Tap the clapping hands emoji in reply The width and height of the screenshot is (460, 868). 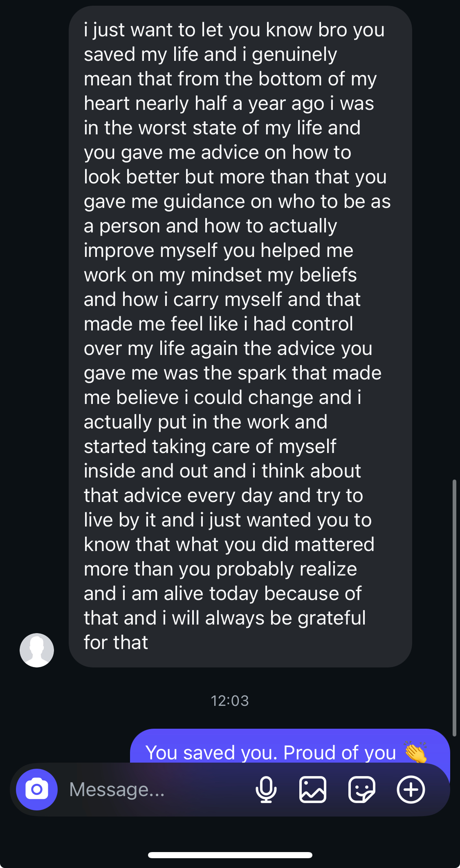tap(416, 752)
